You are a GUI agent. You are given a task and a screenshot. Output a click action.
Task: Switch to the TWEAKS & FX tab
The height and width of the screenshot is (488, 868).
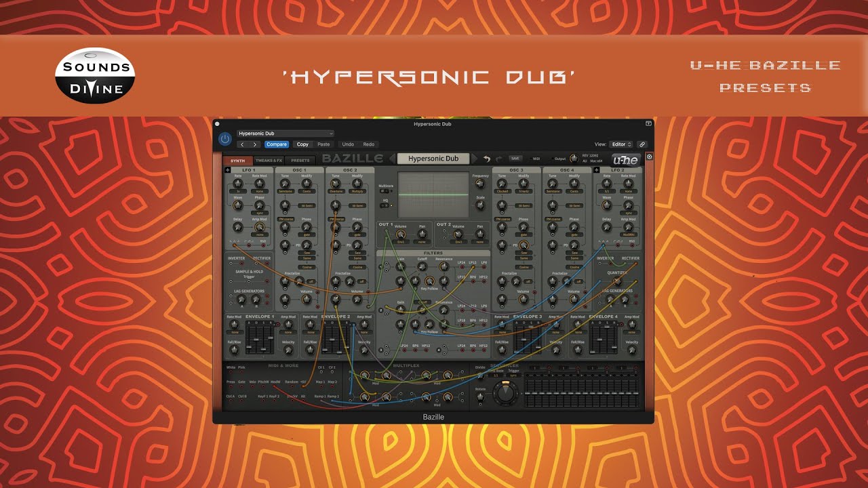pyautogui.click(x=269, y=161)
